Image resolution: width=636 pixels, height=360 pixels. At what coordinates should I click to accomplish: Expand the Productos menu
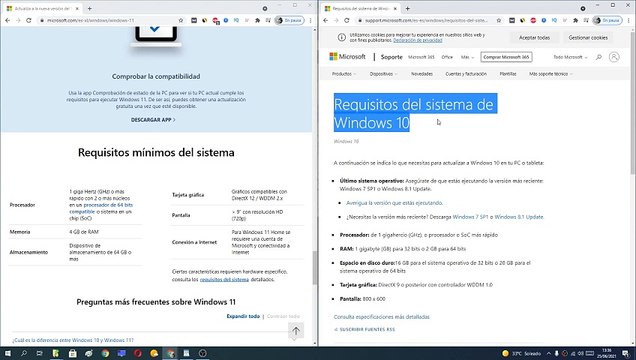pyautogui.click(x=344, y=74)
